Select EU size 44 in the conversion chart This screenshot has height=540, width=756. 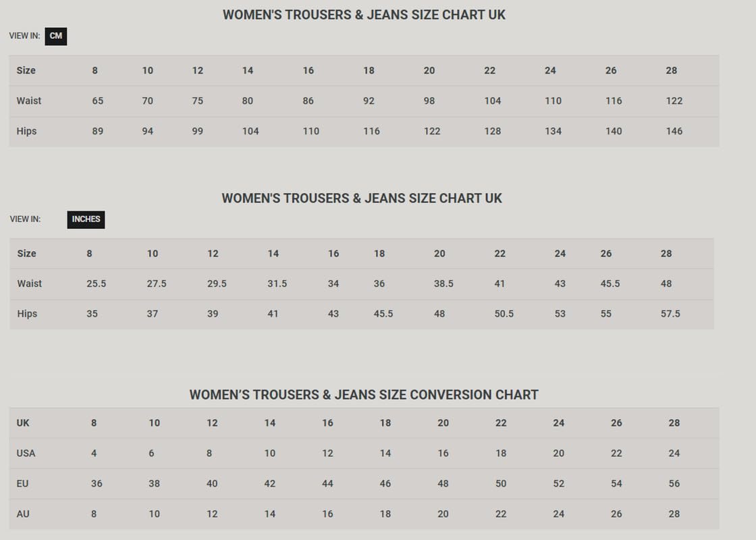(x=327, y=483)
